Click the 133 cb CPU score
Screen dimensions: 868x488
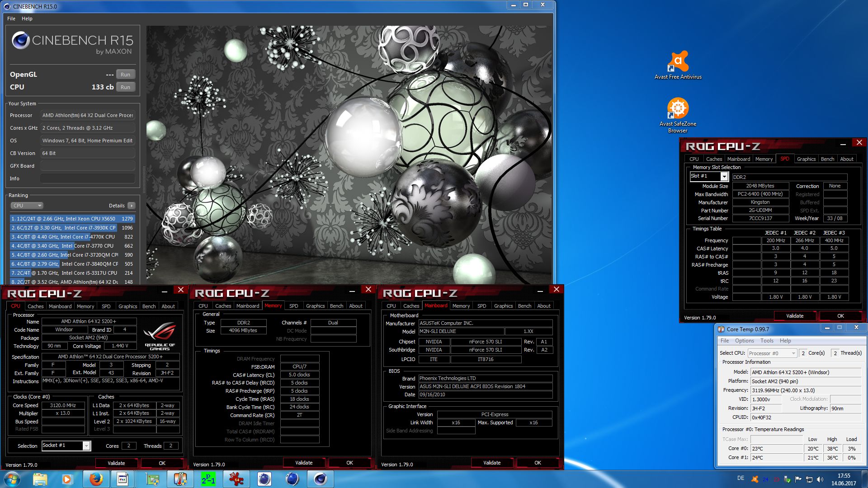pos(103,87)
